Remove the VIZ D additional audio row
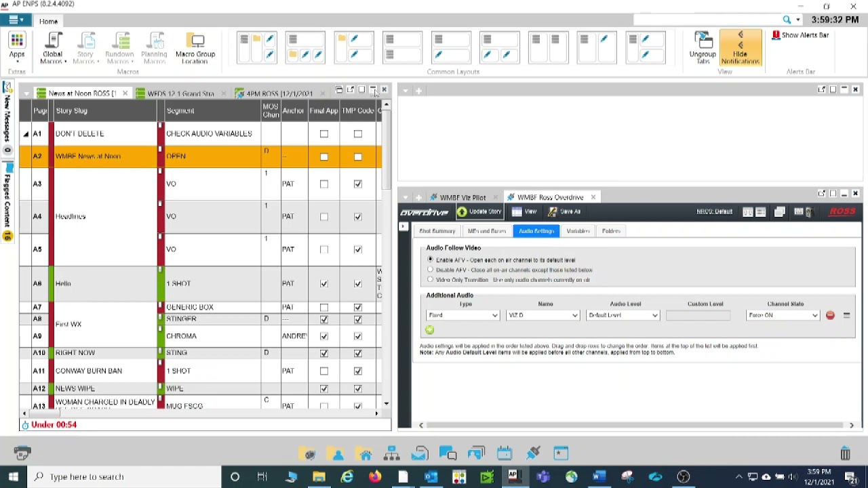This screenshot has height=488, width=868. point(830,315)
